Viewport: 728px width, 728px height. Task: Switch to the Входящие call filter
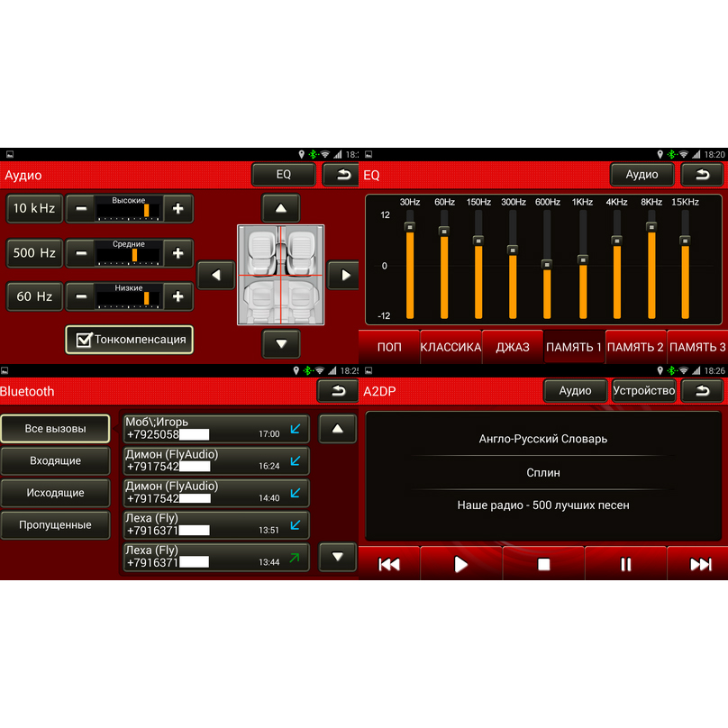(56, 461)
